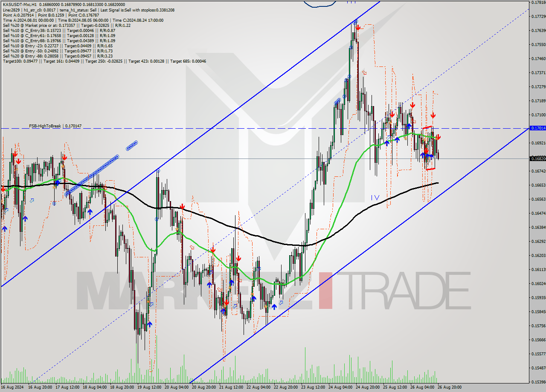Click the 'Sell %10 @ C_Entry88: 0.19766' line
The height and width of the screenshot is (392, 546).
(x=59, y=40)
